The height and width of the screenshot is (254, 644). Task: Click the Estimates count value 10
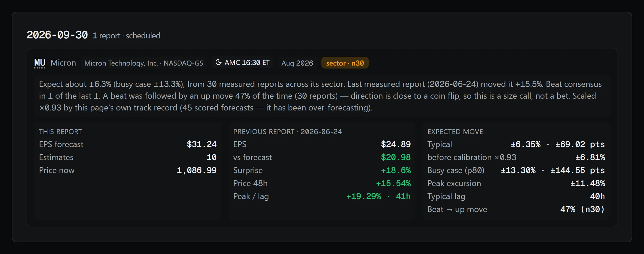pyautogui.click(x=212, y=157)
